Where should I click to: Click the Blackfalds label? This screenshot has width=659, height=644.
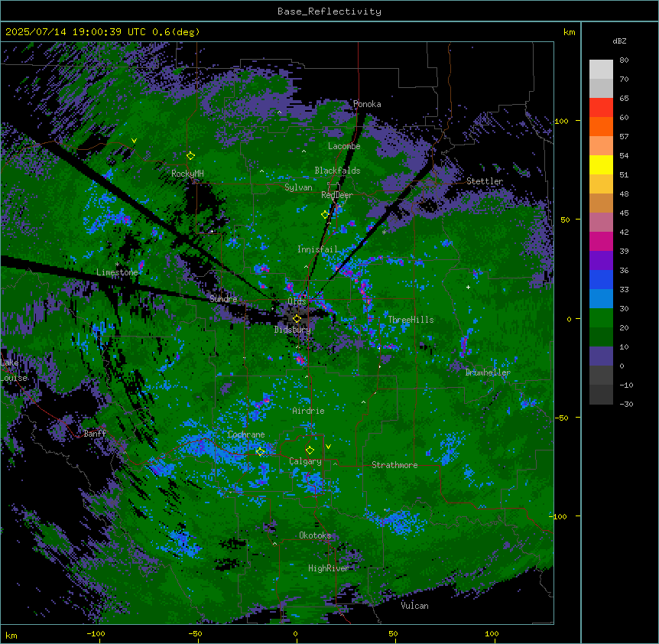(337, 171)
